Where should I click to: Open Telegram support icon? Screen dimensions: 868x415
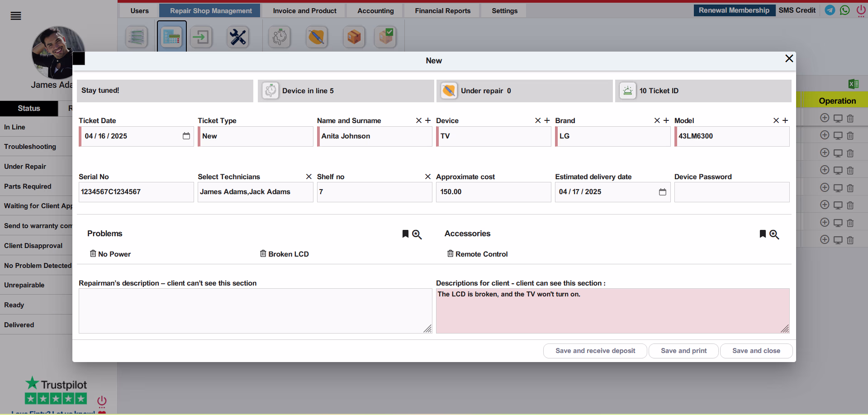coord(830,10)
